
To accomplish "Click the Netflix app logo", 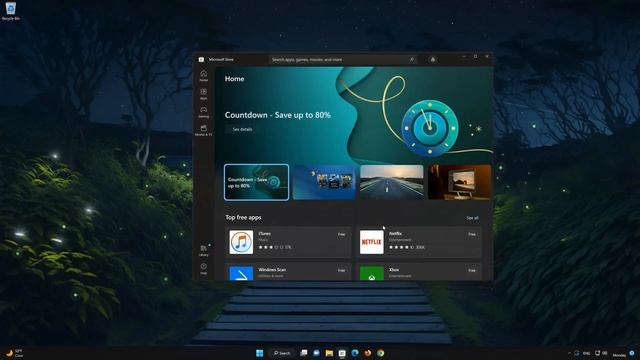I will point(371,242).
